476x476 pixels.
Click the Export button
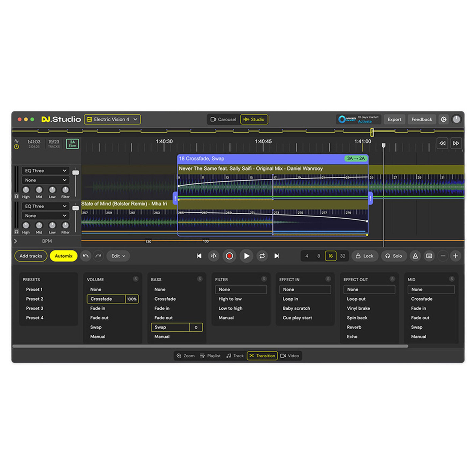pyautogui.click(x=394, y=119)
